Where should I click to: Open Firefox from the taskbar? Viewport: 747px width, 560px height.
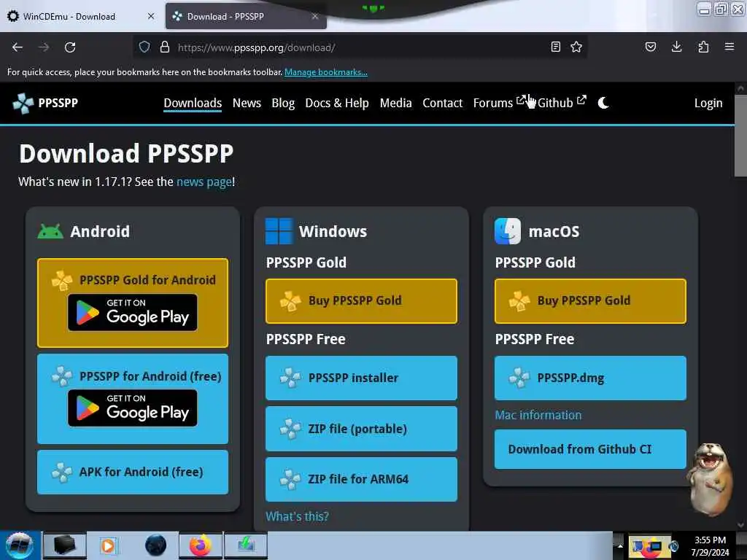(201, 545)
